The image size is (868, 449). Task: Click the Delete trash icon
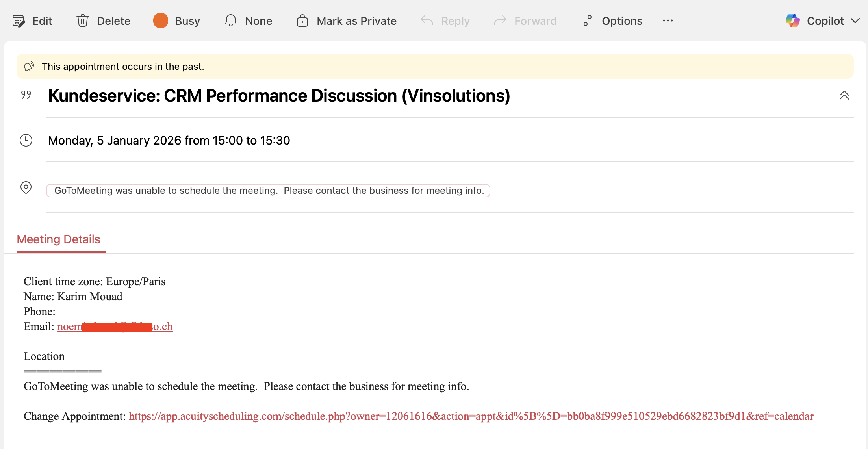(x=83, y=21)
